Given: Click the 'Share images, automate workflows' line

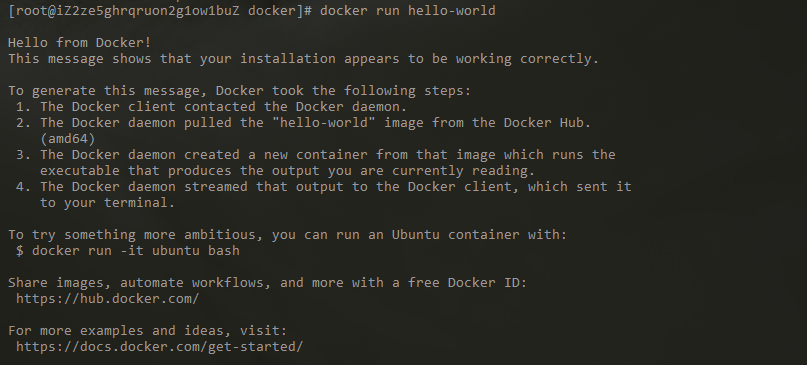Looking at the screenshot, I should pos(268,283).
